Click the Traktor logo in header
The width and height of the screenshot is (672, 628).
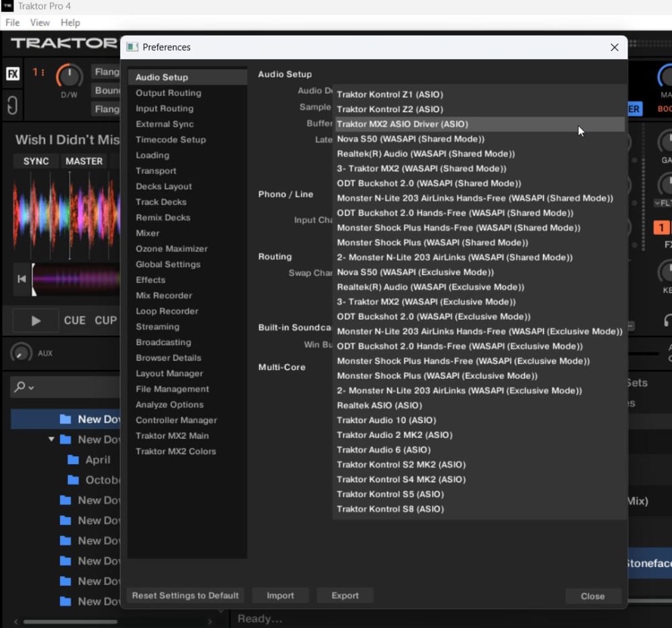point(64,43)
